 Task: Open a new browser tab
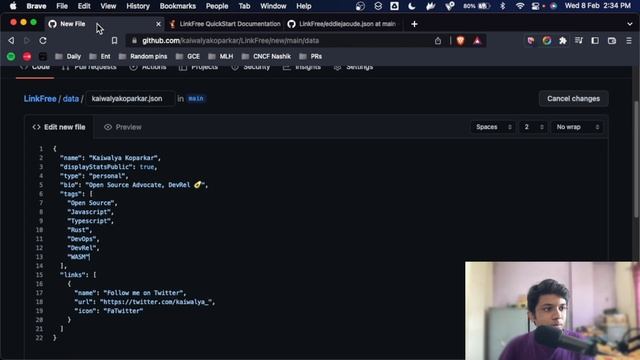[414, 24]
